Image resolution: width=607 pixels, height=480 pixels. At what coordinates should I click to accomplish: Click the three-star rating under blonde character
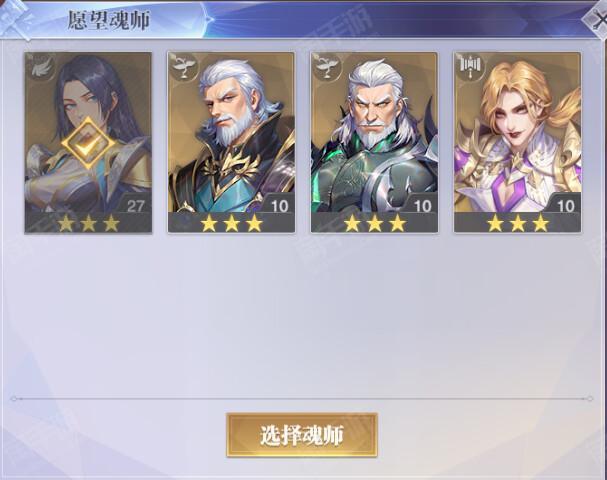click(518, 223)
